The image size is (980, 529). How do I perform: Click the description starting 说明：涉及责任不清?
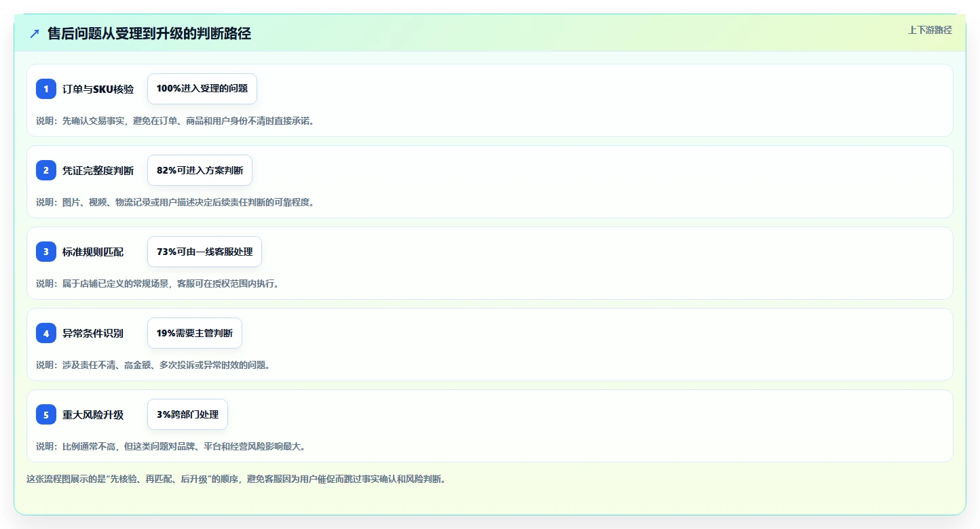[x=153, y=365]
